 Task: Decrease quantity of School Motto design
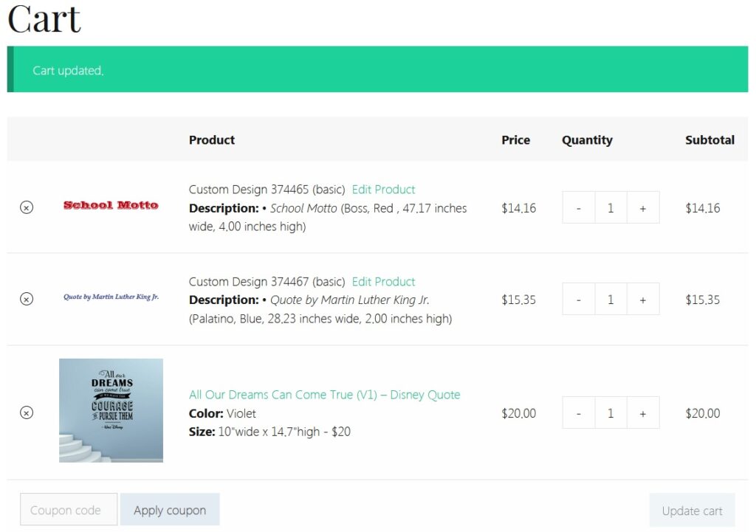pyautogui.click(x=579, y=207)
